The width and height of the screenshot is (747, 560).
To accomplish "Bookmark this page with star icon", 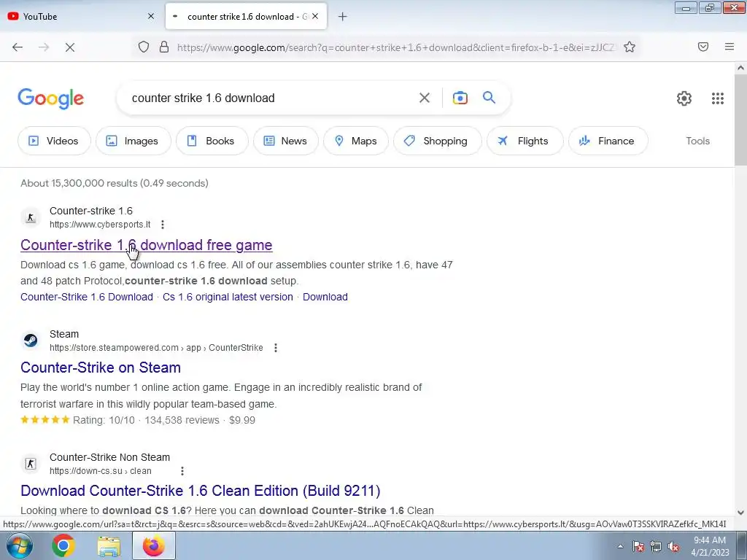I will [x=630, y=47].
